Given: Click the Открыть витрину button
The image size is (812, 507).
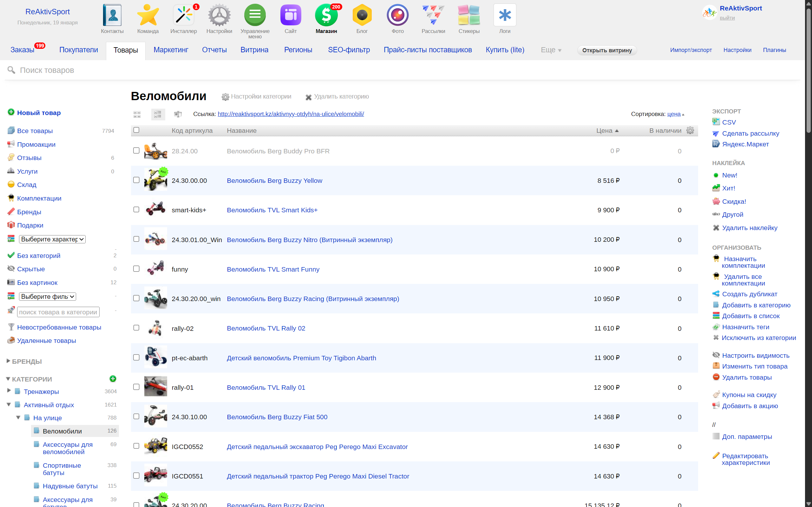Looking at the screenshot, I should point(607,50).
